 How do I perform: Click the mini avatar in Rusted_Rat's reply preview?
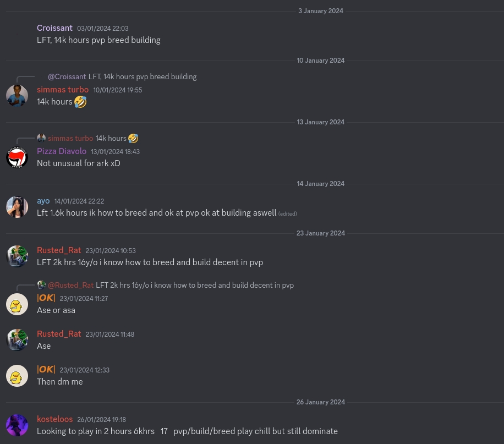(41, 285)
